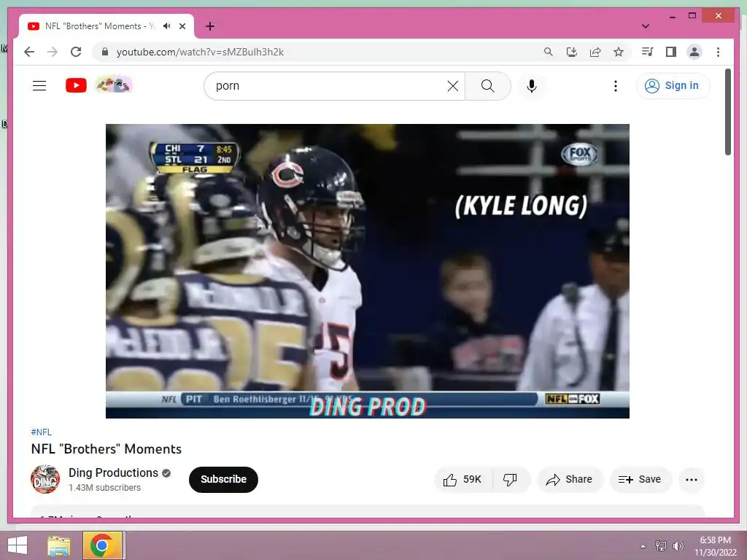747x560 pixels.
Task: Open YouTube settings three-dot menu
Action: [x=616, y=86]
